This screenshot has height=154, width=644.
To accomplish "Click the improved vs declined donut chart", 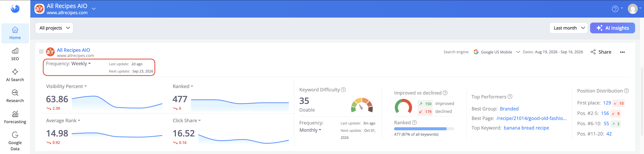I will click(x=403, y=106).
